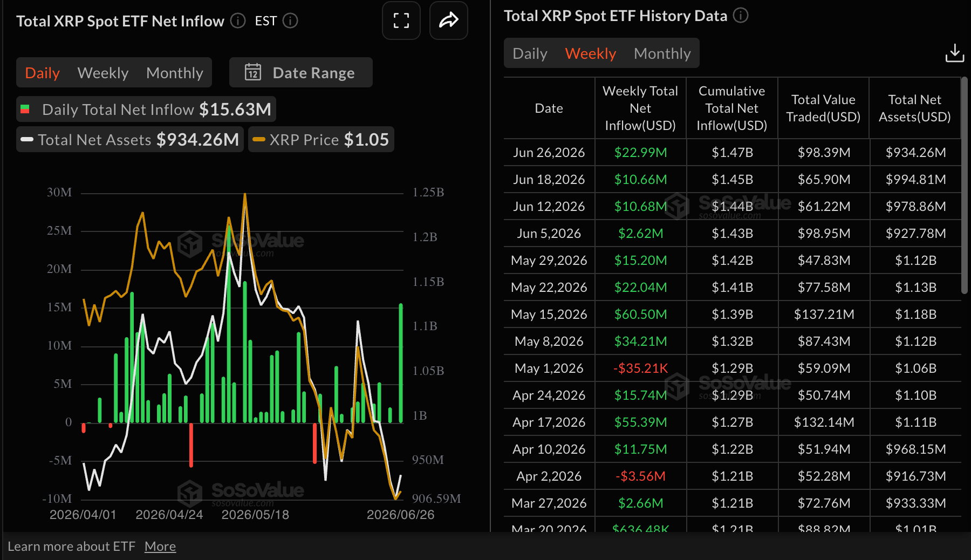Open info icon beside Total XRP Spot ETF Net Inflow

coord(238,21)
